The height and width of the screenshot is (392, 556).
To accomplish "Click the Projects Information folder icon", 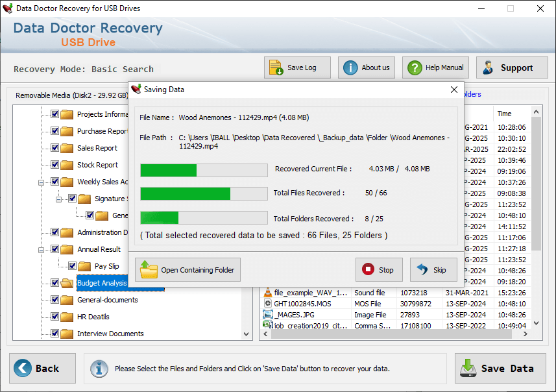I will tap(67, 114).
